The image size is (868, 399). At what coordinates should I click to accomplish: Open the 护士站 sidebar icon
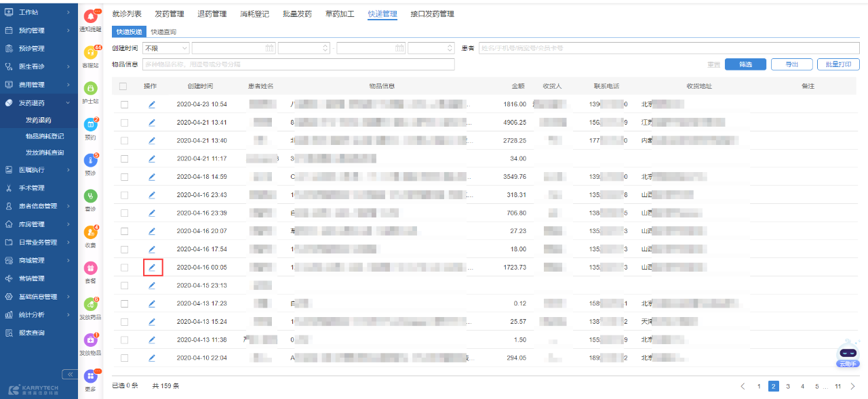click(x=90, y=89)
